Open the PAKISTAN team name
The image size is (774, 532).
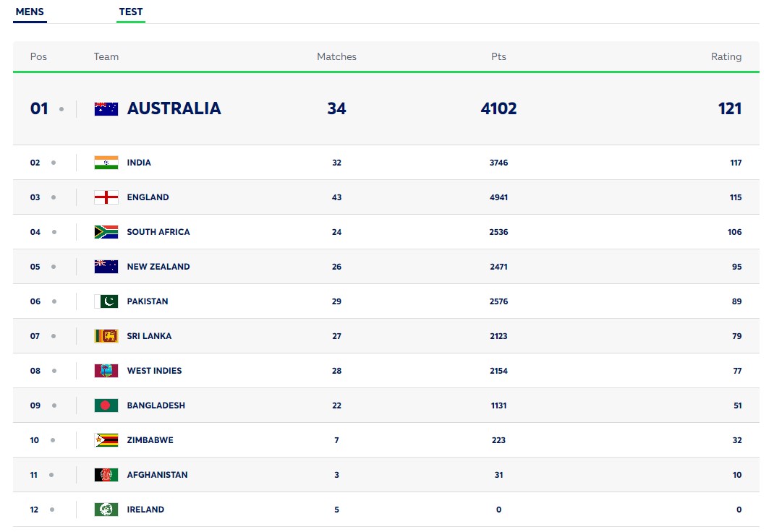pyautogui.click(x=147, y=301)
